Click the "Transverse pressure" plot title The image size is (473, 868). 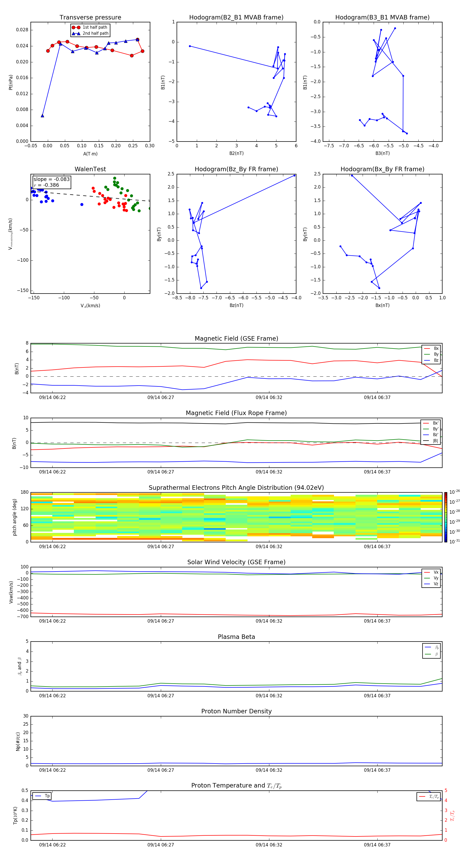click(90, 18)
